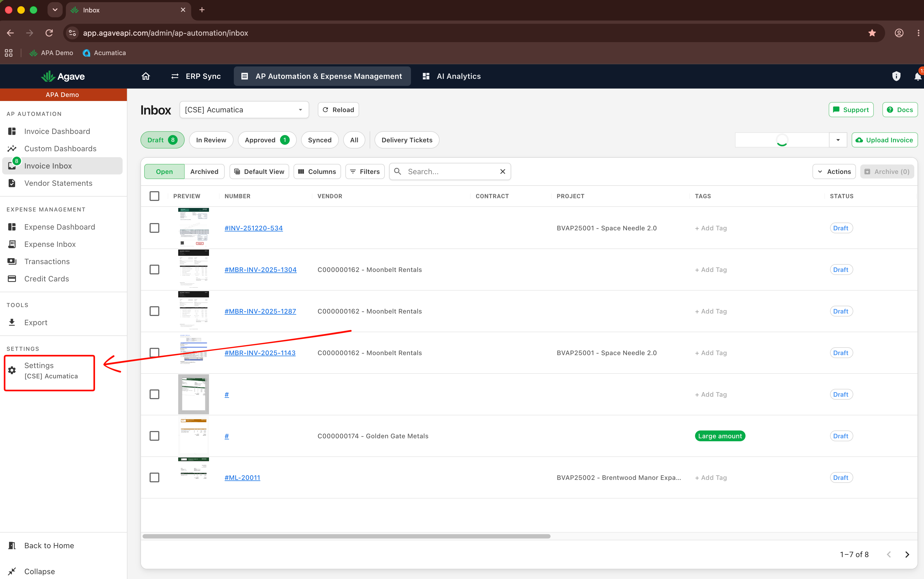Click the horizontal table scrollbar

pos(346,537)
